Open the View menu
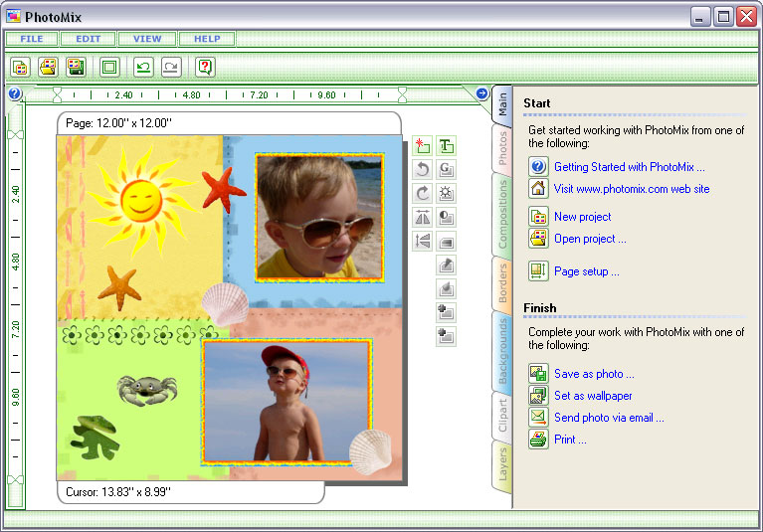Viewport: 763px width, 532px height. (146, 39)
